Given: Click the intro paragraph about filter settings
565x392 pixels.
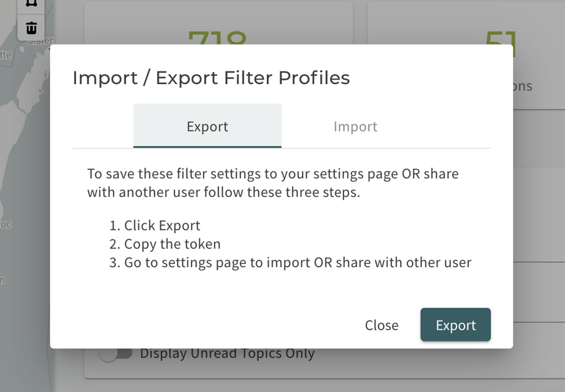Looking at the screenshot, I should pyautogui.click(x=273, y=183).
